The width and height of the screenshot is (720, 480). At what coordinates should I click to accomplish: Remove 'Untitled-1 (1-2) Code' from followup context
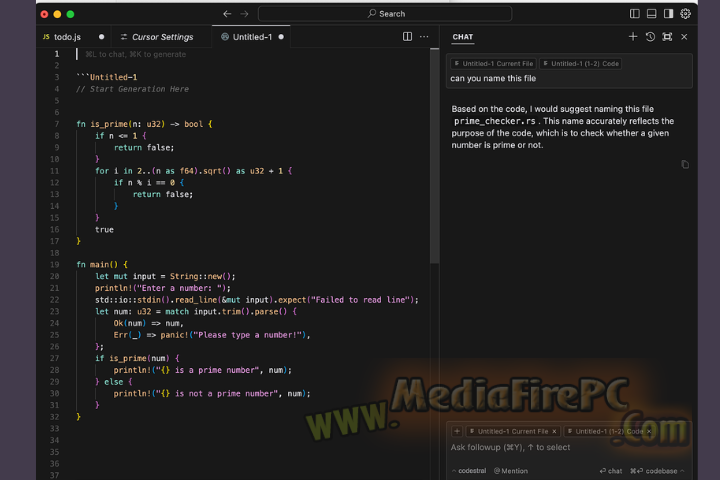coord(649,431)
